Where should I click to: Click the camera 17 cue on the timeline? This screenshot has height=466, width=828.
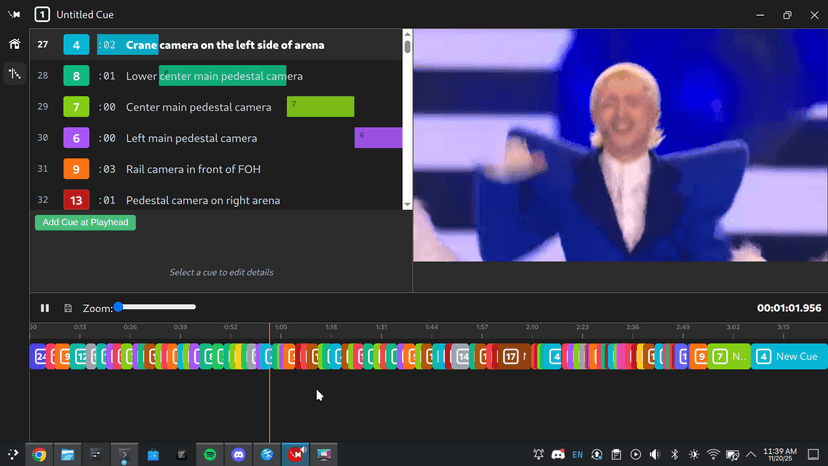(x=511, y=356)
